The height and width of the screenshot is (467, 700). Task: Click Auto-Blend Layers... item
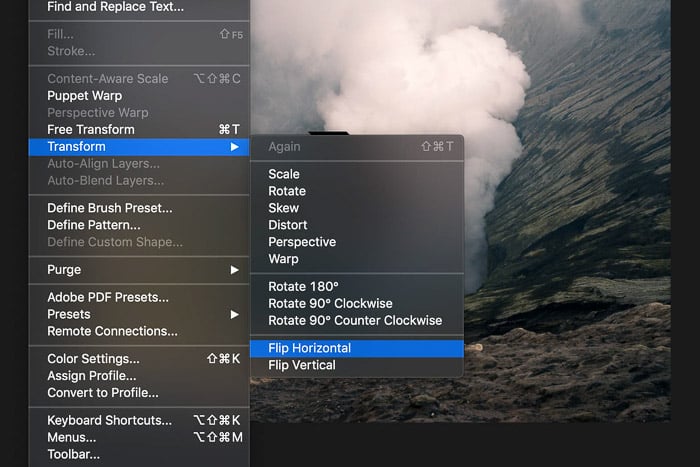[139, 181]
